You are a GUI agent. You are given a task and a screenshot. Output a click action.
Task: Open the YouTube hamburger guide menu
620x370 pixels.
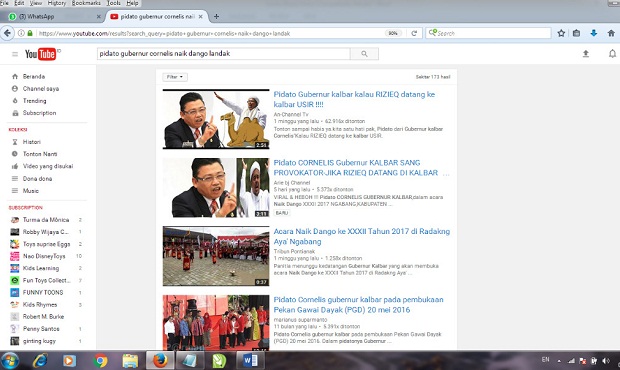[x=15, y=54]
